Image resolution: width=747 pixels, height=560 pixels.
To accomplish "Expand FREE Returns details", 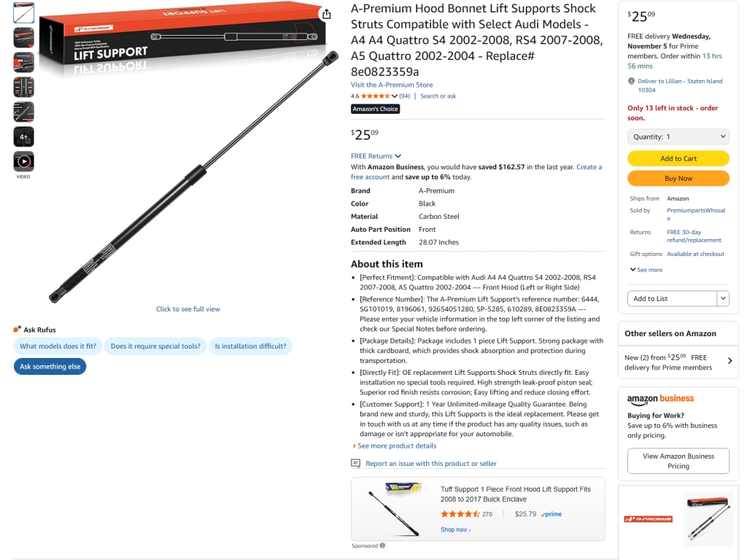I will coord(376,156).
